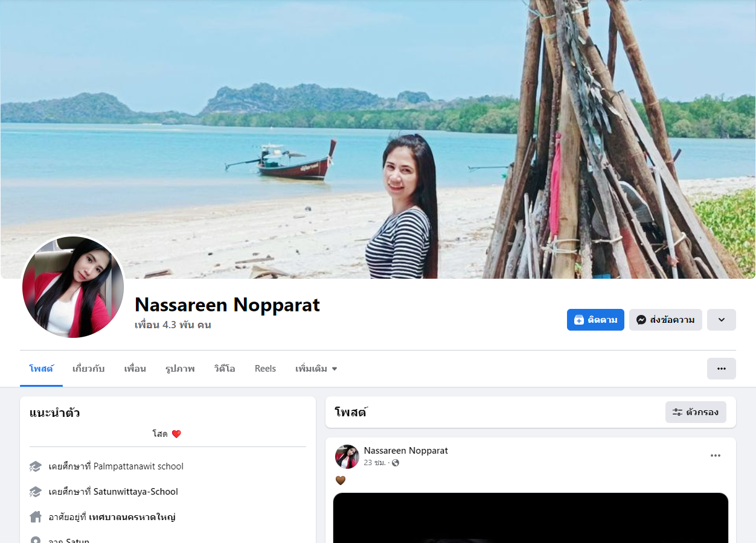Open the รูปภาพ tab
The image size is (756, 543).
[180, 369]
